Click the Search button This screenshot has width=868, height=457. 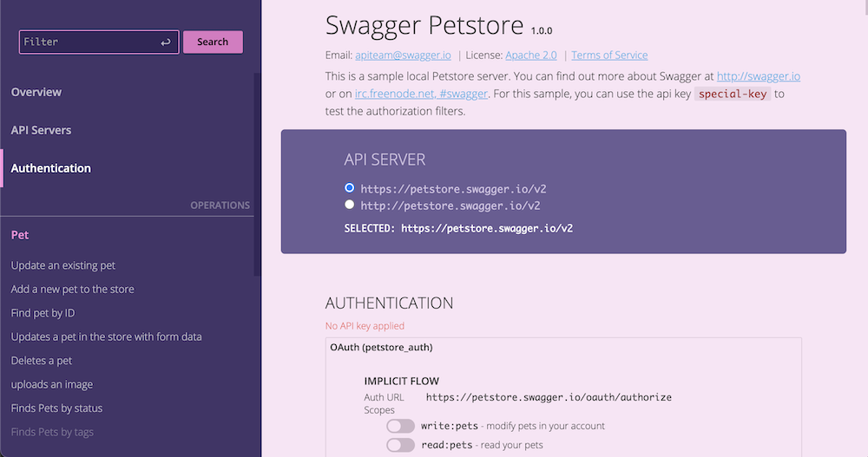coord(213,42)
